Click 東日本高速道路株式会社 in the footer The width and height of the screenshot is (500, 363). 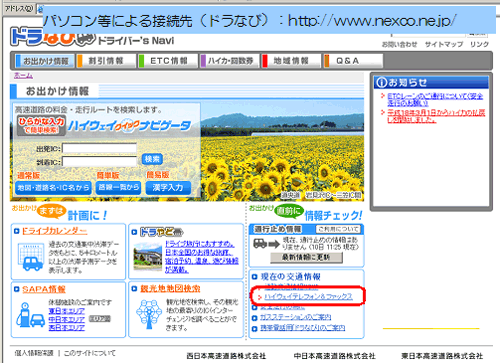click(x=442, y=356)
